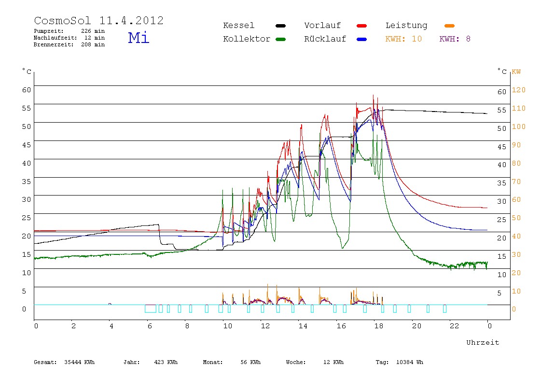Click the Brennerzeit value '208 min'
This screenshot has height=392, width=554.
(x=93, y=44)
